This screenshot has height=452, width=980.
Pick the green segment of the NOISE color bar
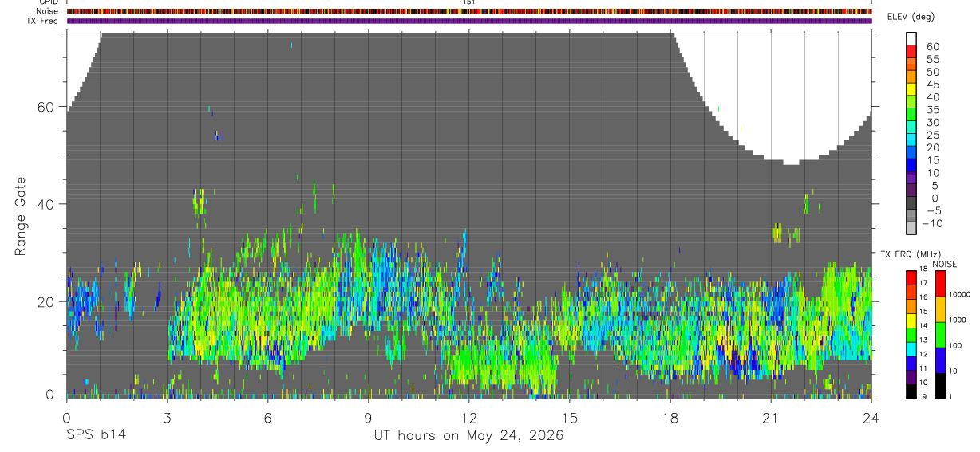940,335
